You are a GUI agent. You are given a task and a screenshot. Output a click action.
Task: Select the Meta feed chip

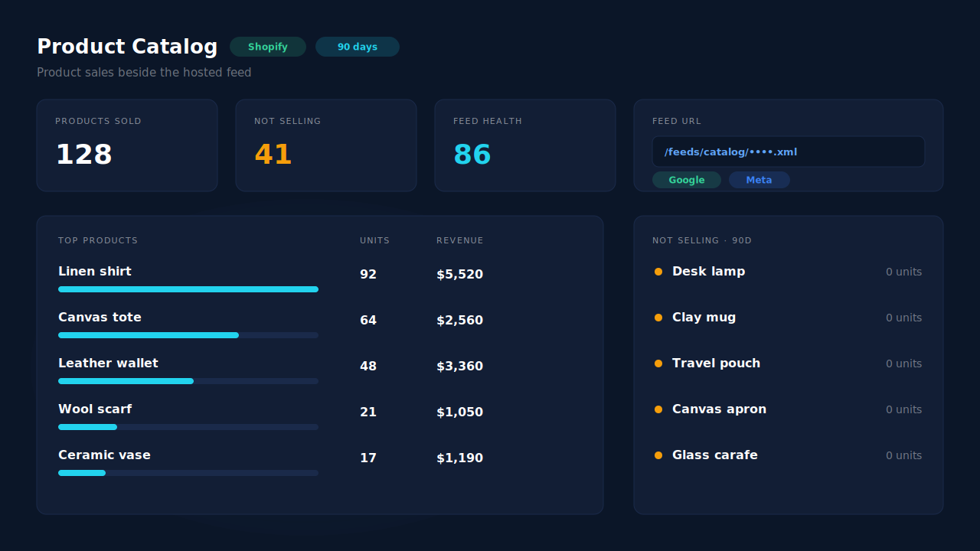tap(759, 180)
